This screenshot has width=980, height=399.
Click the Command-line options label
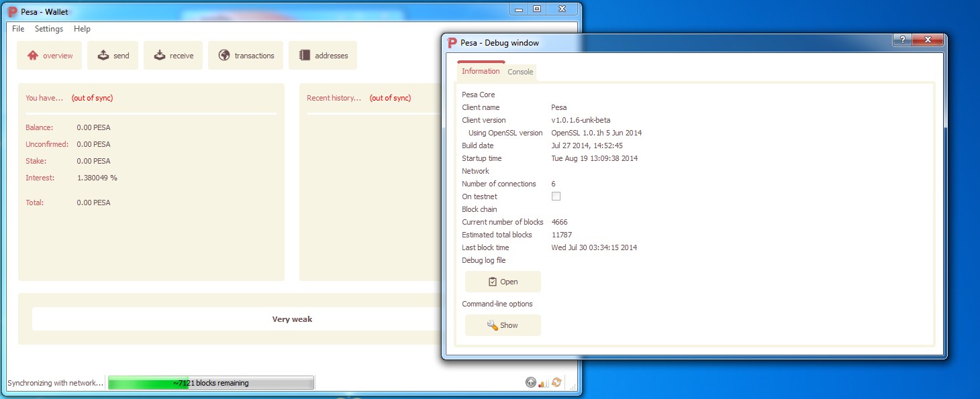pos(497,304)
